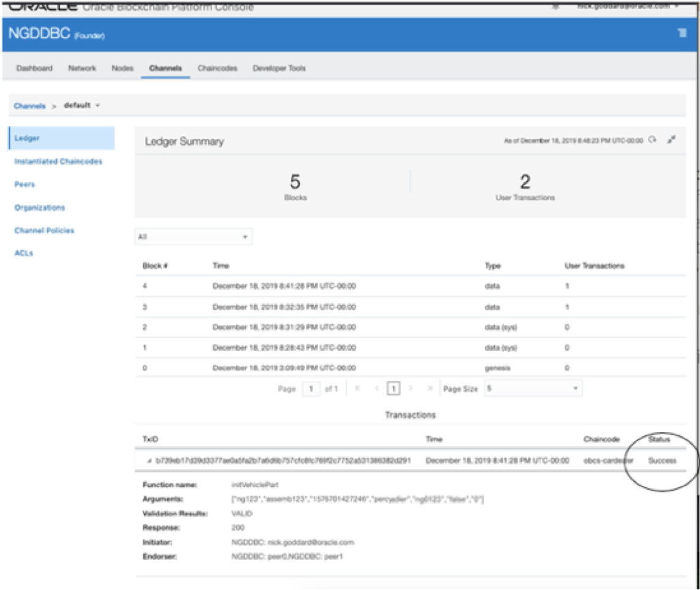
Task: Click the help icon beside the user email
Action: [x=556, y=6]
